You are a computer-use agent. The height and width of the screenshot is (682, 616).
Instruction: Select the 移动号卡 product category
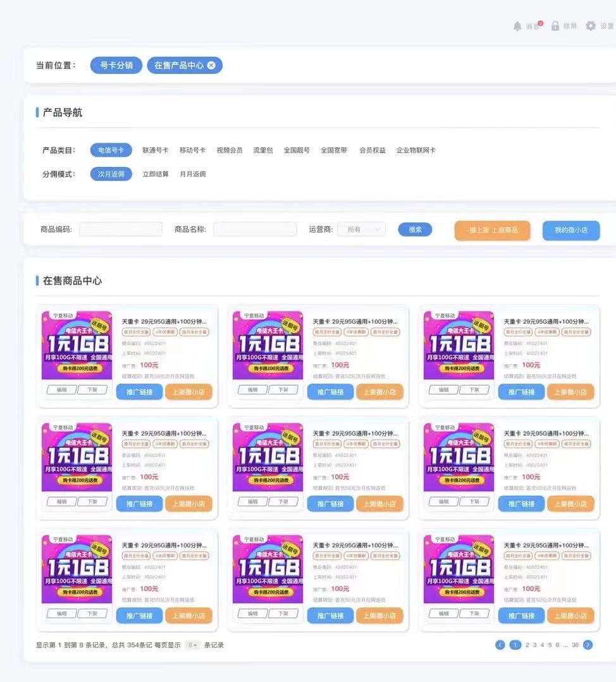point(192,150)
